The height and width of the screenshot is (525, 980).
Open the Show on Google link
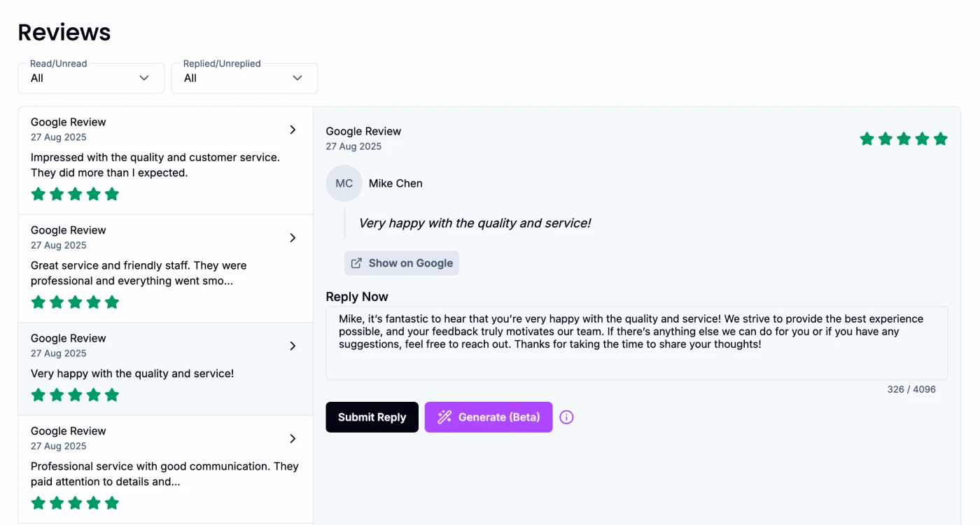[402, 263]
